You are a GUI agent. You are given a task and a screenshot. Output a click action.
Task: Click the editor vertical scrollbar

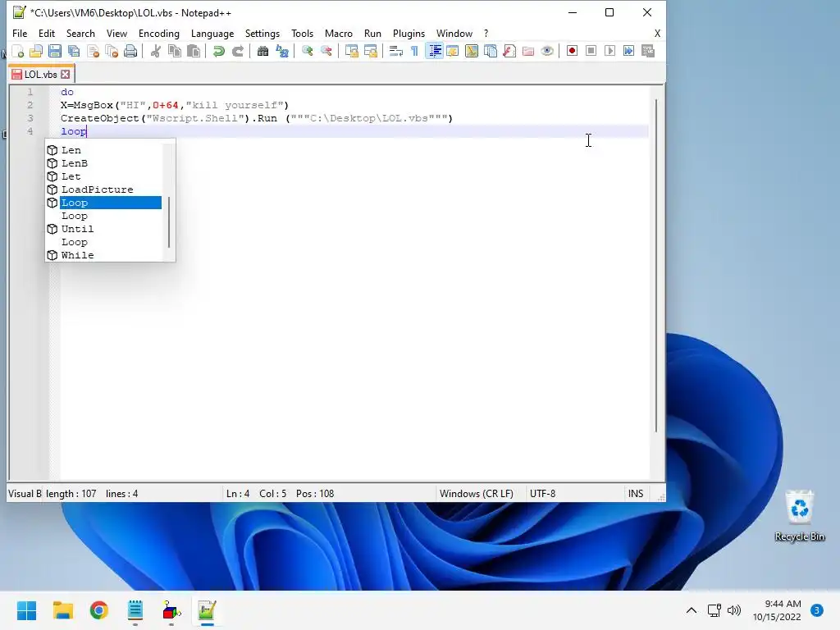[x=656, y=265]
